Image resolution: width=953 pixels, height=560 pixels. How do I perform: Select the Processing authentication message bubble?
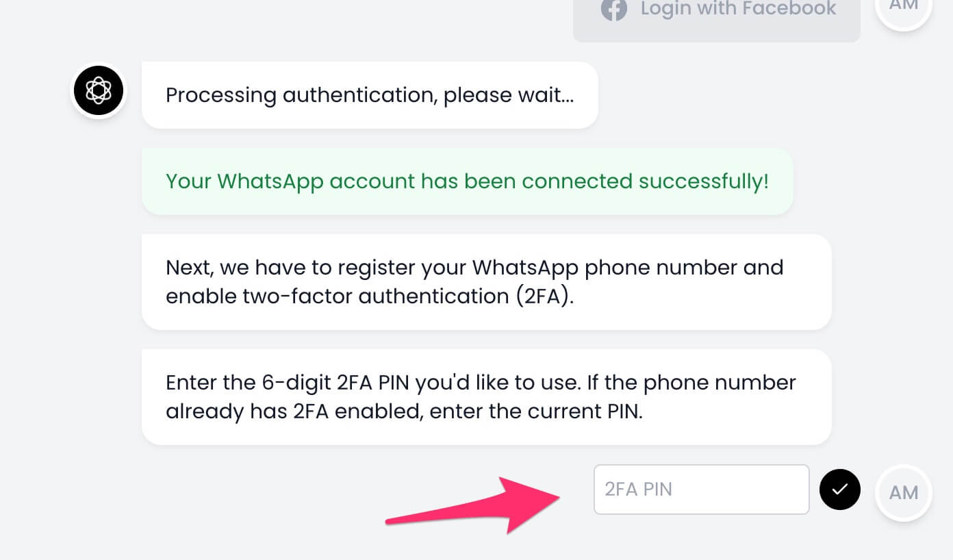(370, 95)
